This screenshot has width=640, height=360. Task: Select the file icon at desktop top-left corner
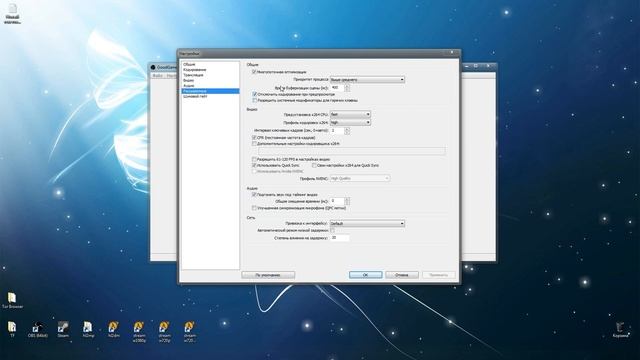13,14
